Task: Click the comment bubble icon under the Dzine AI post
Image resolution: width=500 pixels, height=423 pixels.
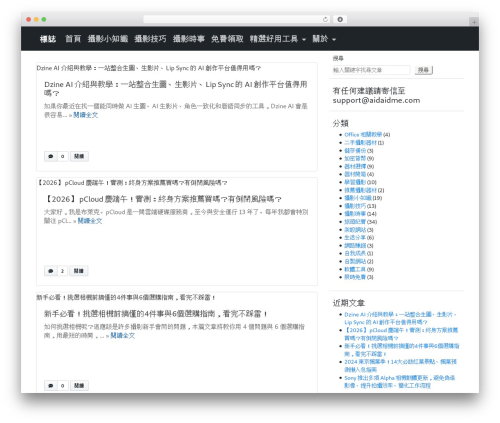Action: 51,156
